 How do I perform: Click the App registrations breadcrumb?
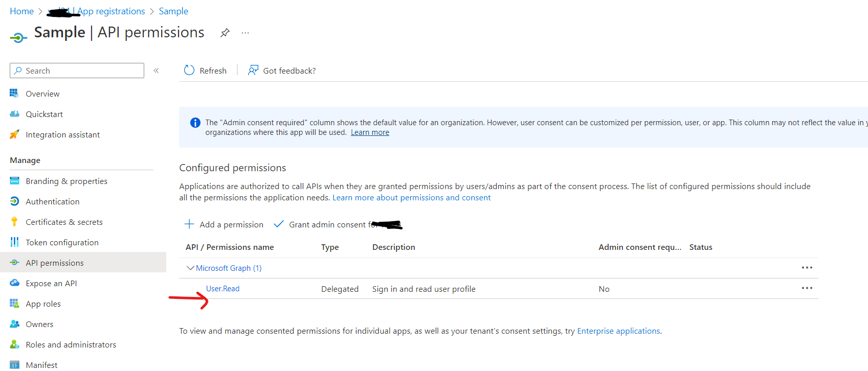(x=111, y=11)
